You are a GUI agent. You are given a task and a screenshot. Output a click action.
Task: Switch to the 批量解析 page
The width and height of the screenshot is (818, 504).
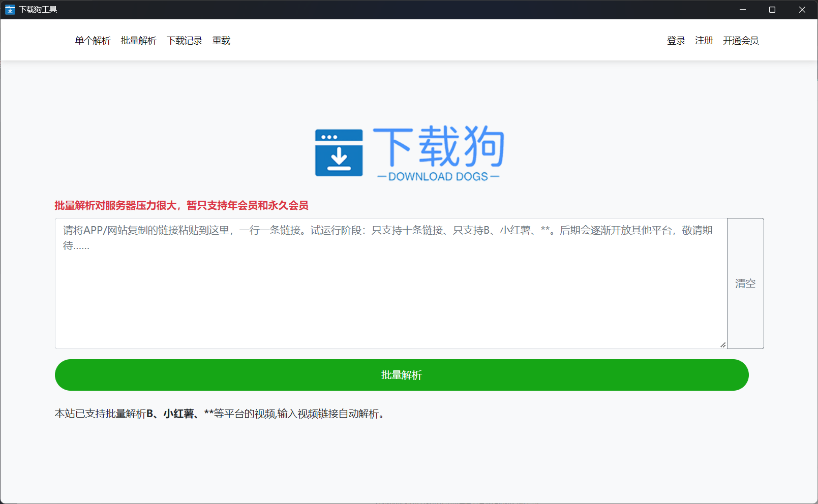click(x=138, y=40)
